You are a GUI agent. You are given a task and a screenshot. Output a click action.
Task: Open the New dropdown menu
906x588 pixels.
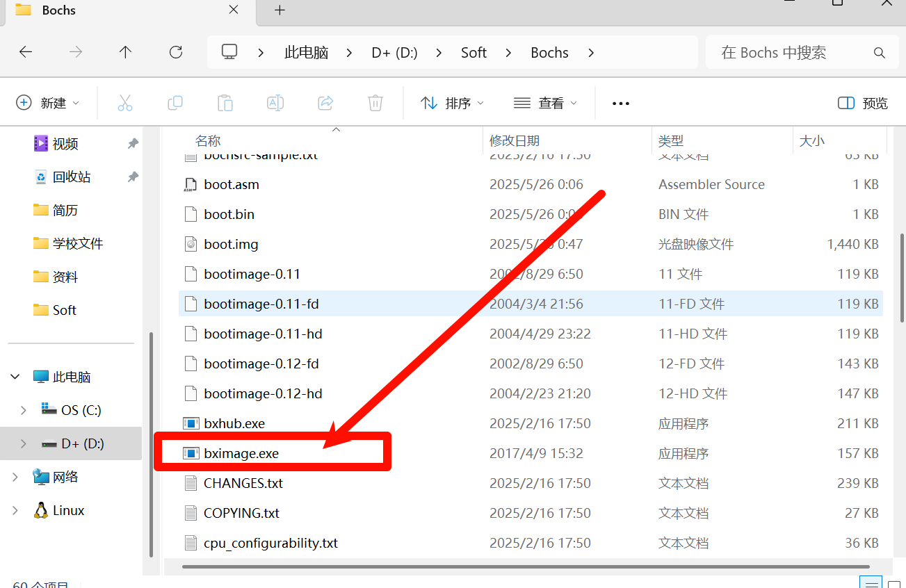[x=47, y=103]
